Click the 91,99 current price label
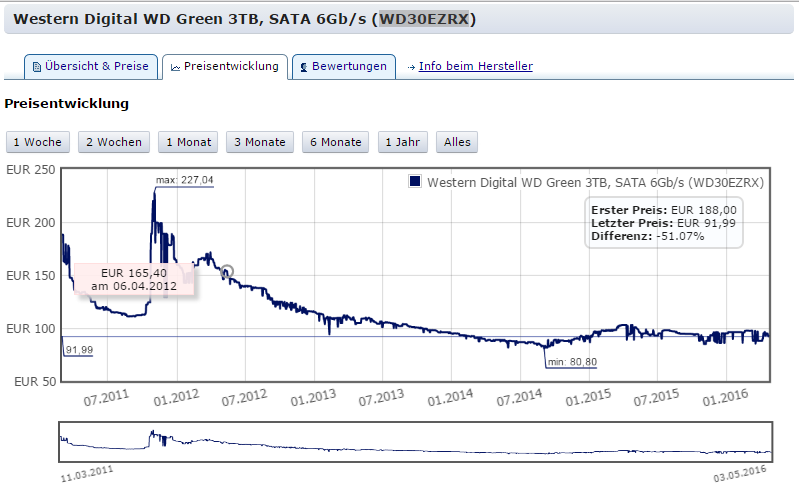The image size is (799, 487). (x=79, y=350)
